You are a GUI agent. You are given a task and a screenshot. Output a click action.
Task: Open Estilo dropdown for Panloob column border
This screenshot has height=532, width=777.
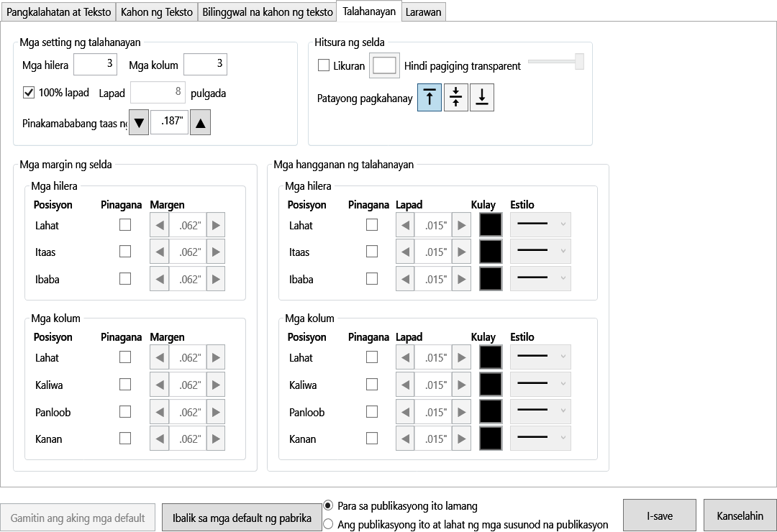(x=540, y=412)
